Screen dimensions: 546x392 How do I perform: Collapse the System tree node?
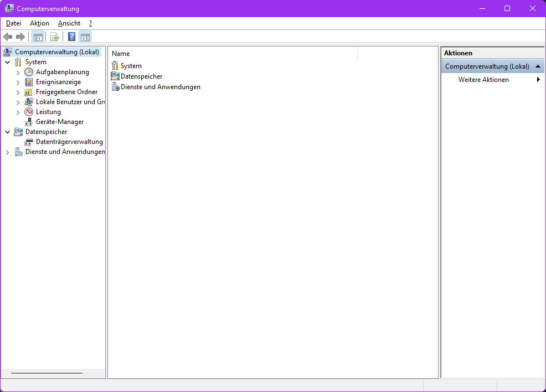7,63
